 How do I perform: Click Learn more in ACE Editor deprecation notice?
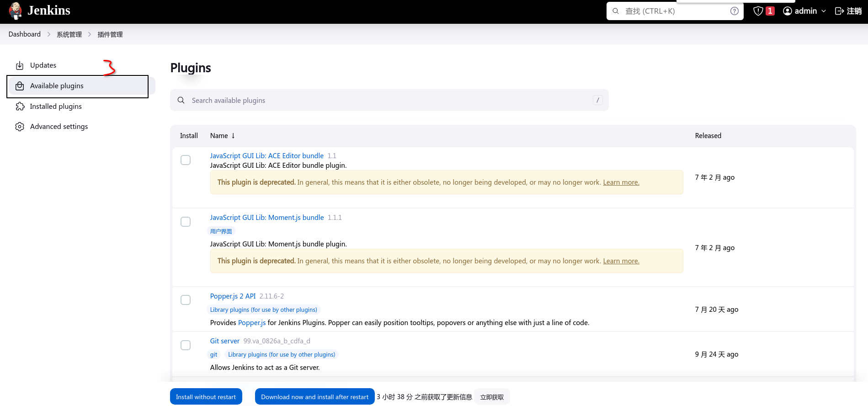coord(621,182)
